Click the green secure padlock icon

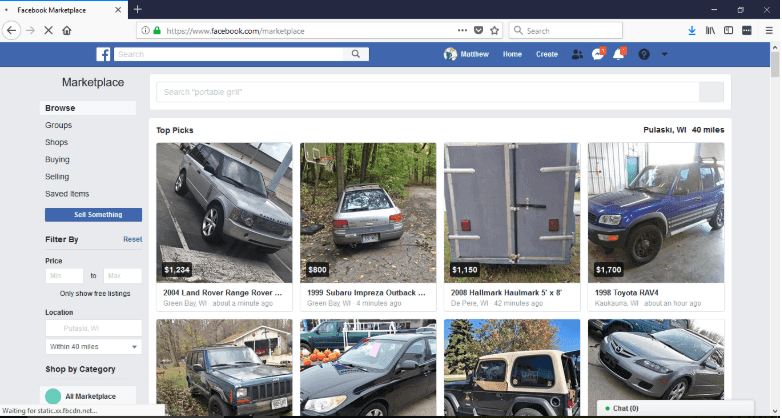coord(157,30)
